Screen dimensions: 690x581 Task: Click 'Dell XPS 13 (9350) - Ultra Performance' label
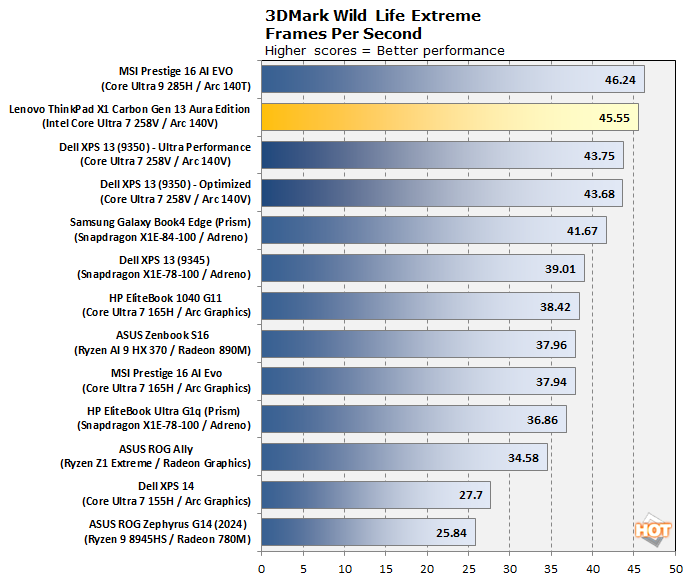point(155,147)
